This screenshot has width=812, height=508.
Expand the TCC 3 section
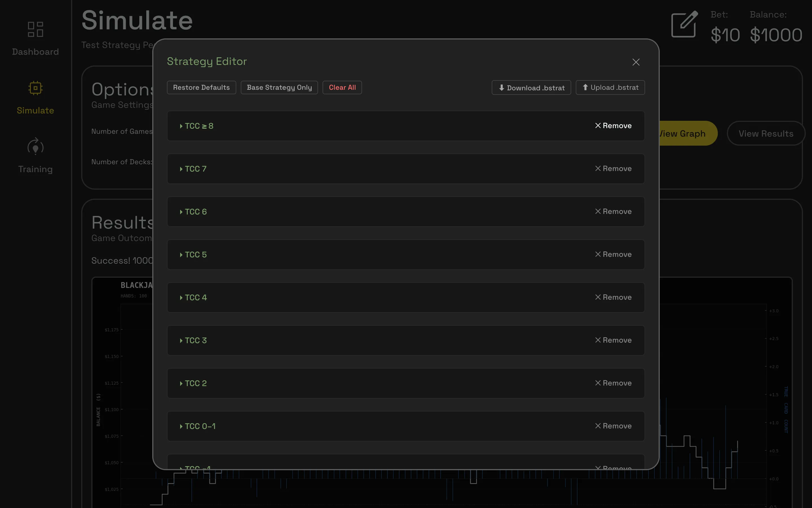(193, 340)
